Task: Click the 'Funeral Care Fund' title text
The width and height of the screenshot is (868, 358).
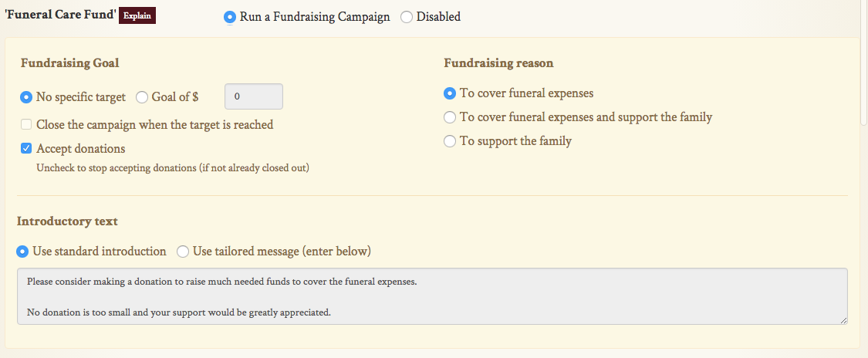Action: pos(59,14)
